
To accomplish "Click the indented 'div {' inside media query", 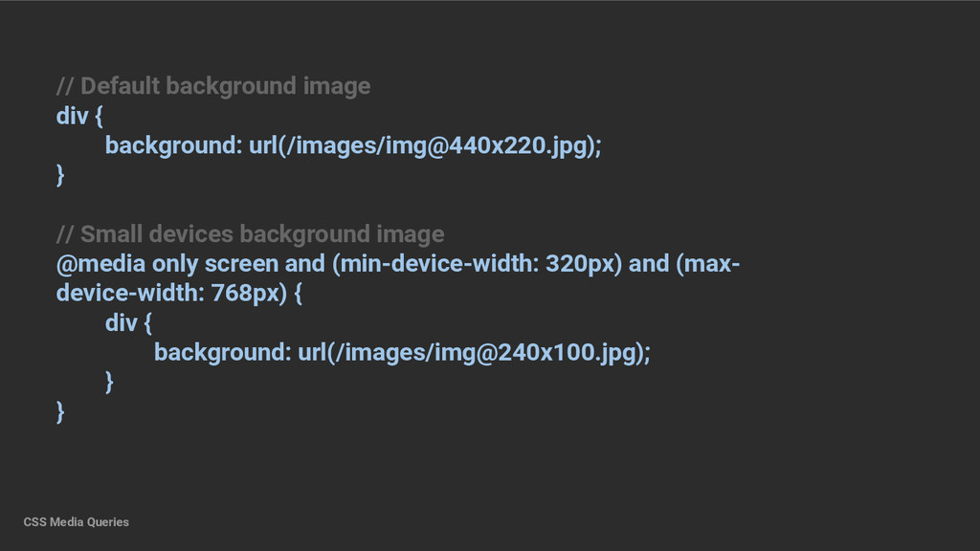I will (128, 323).
